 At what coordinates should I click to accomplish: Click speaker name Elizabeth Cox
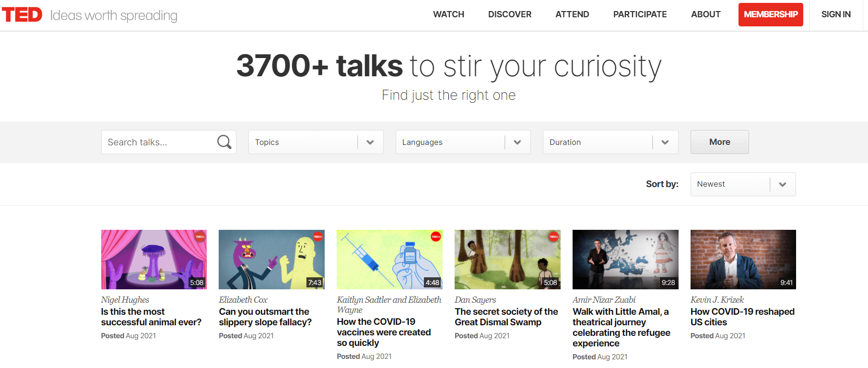click(243, 300)
